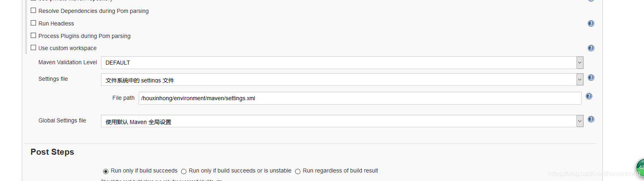Choose Run only if build succeeds or is unstable
The width and height of the screenshot is (644, 181).
tap(184, 171)
